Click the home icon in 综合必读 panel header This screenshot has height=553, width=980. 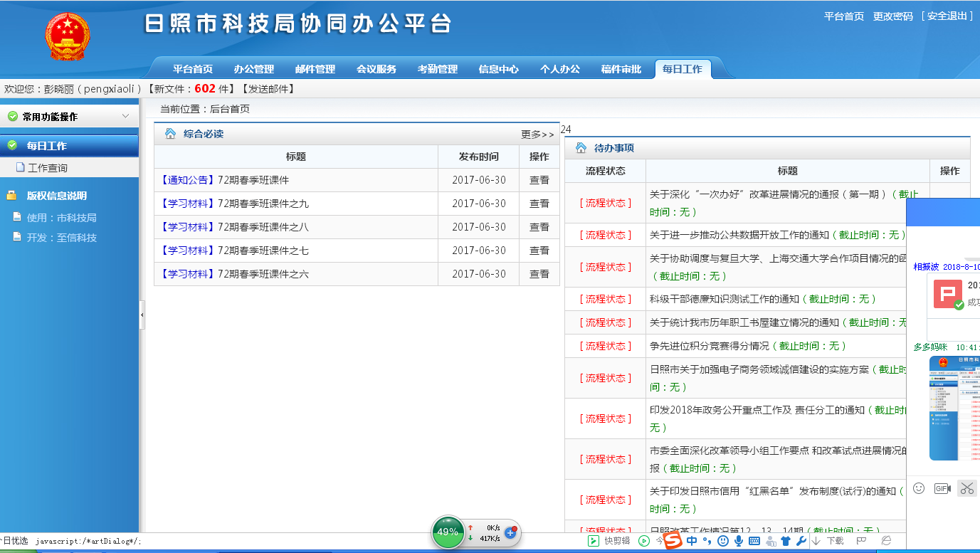[170, 133]
